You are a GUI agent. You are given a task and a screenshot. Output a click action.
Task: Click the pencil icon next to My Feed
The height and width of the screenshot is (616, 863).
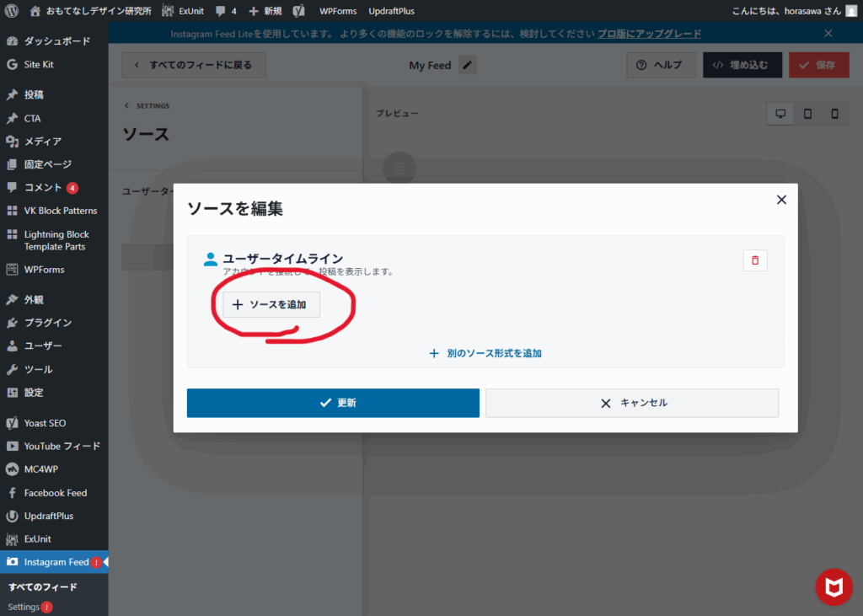click(x=468, y=65)
